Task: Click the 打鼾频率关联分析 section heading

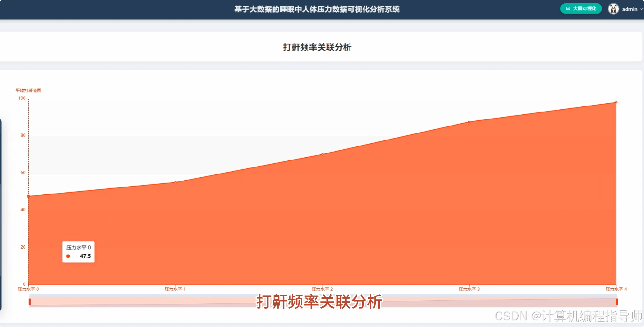Action: [317, 47]
